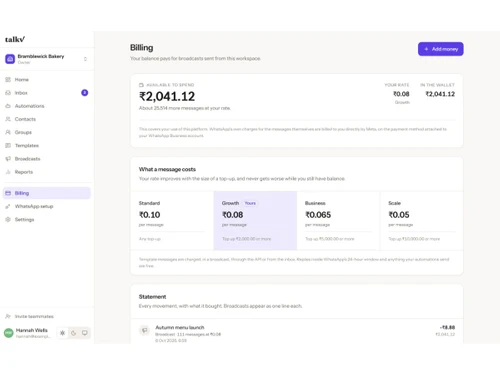
Task: Select the Scale ₹0.05 rate card
Action: click(x=421, y=221)
